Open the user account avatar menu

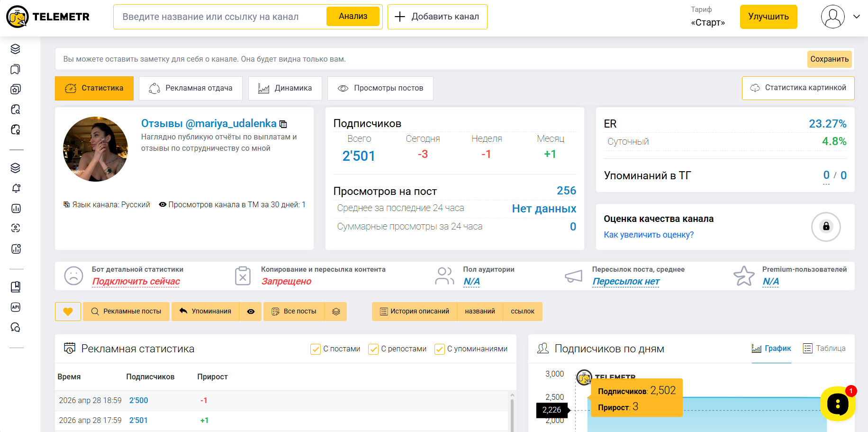(832, 17)
